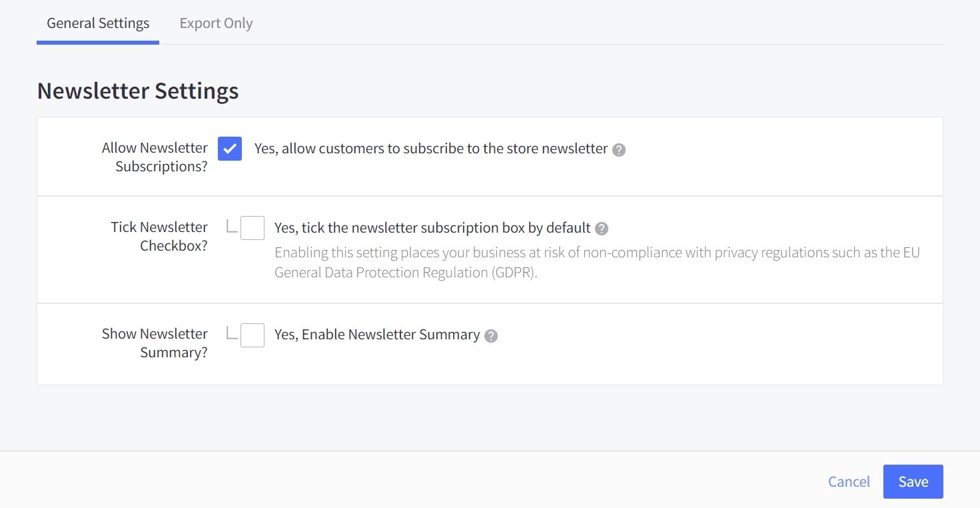
Task: Click the 'Show Newsletter Summary?' field label
Action: pyautogui.click(x=155, y=343)
